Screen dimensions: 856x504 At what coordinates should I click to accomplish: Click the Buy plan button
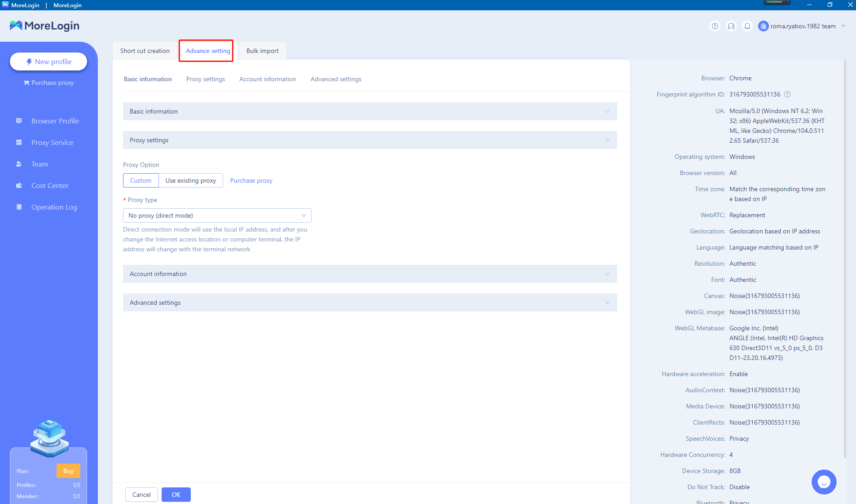(68, 471)
